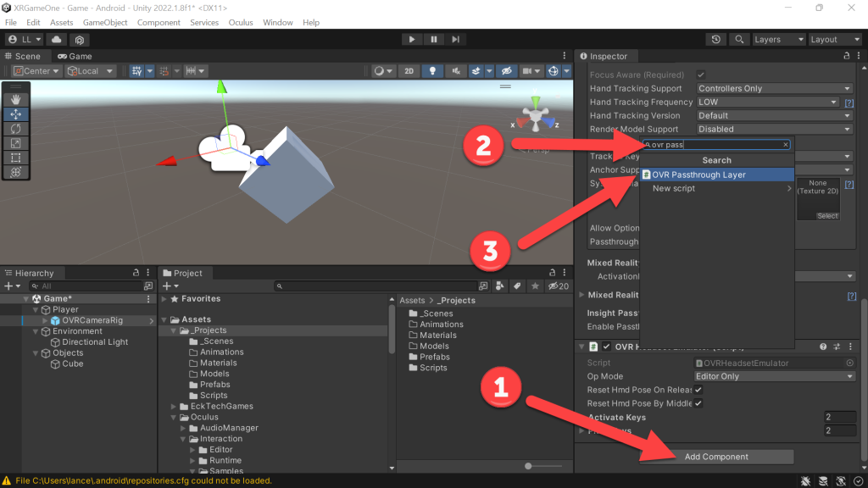Lock the Inspector panel
Screen dimensions: 868x488
click(847, 56)
